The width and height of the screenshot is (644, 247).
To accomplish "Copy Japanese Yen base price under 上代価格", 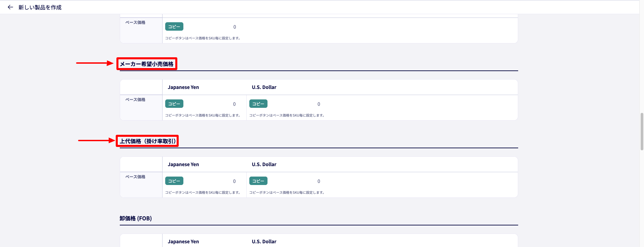I will (174, 181).
